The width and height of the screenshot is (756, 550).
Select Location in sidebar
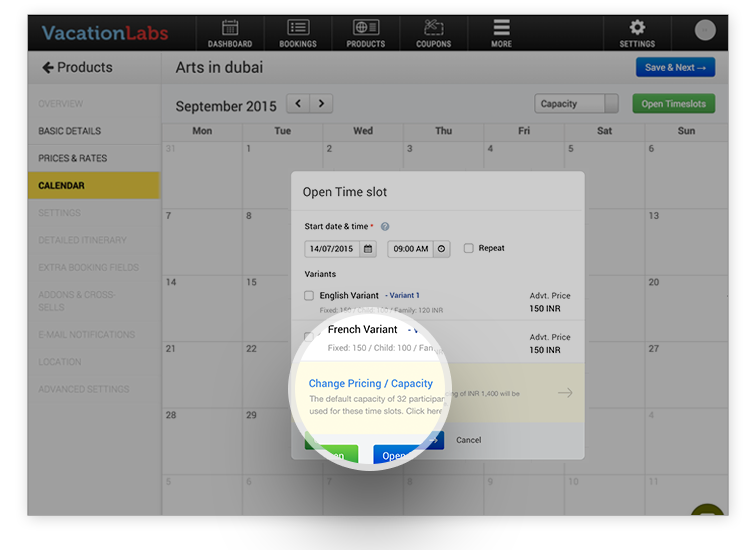[94, 362]
